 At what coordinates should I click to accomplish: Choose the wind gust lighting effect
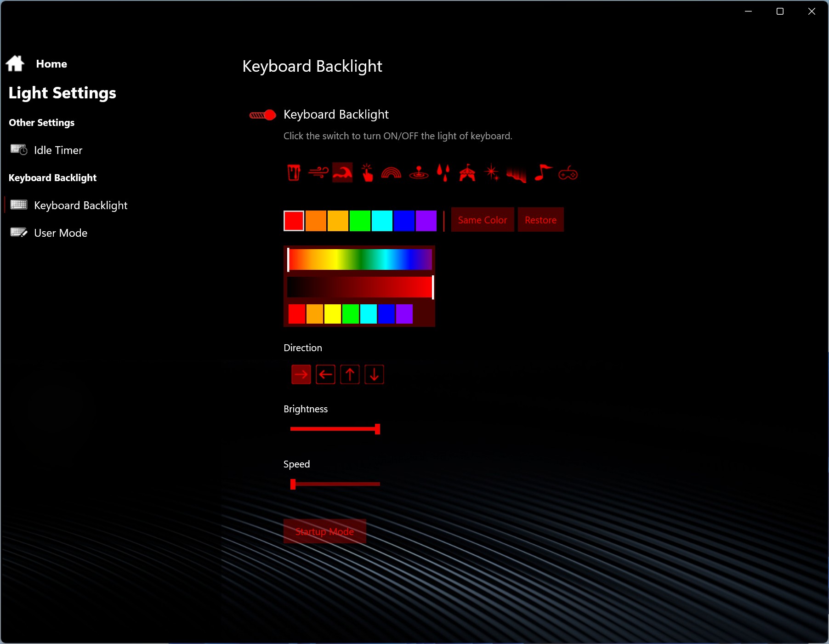318,173
